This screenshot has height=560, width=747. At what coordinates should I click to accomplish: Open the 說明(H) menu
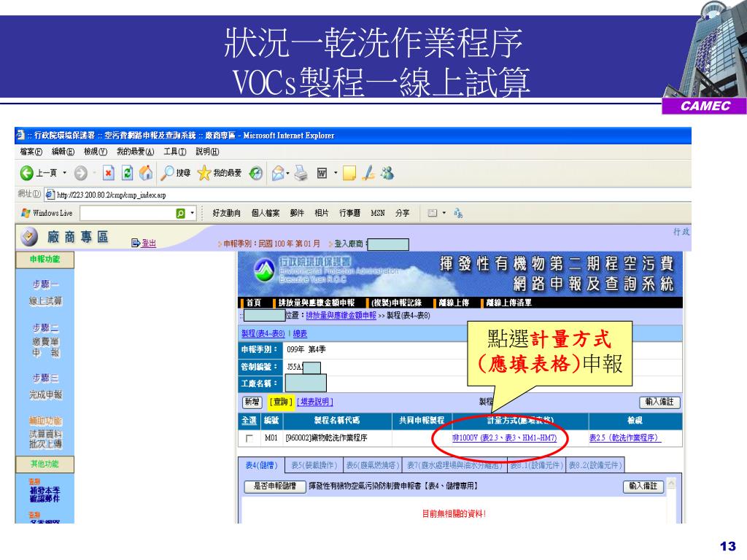click(x=207, y=152)
